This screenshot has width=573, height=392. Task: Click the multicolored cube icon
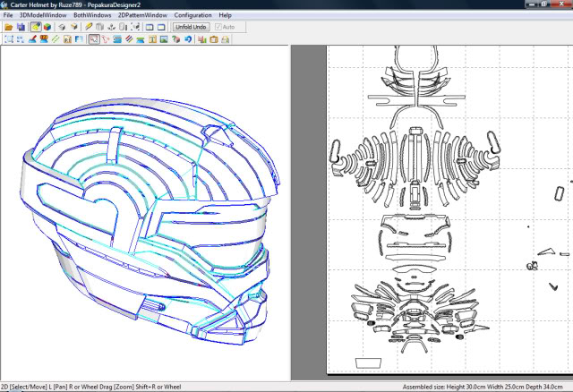coord(47,27)
